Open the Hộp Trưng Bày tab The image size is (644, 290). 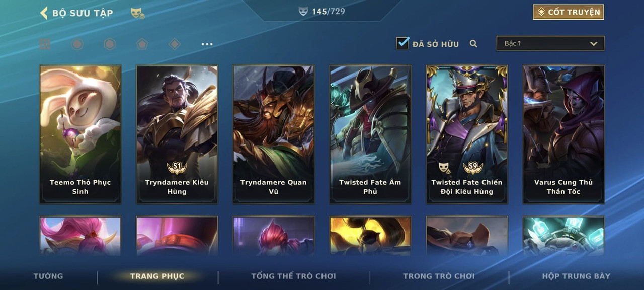pyautogui.click(x=576, y=276)
